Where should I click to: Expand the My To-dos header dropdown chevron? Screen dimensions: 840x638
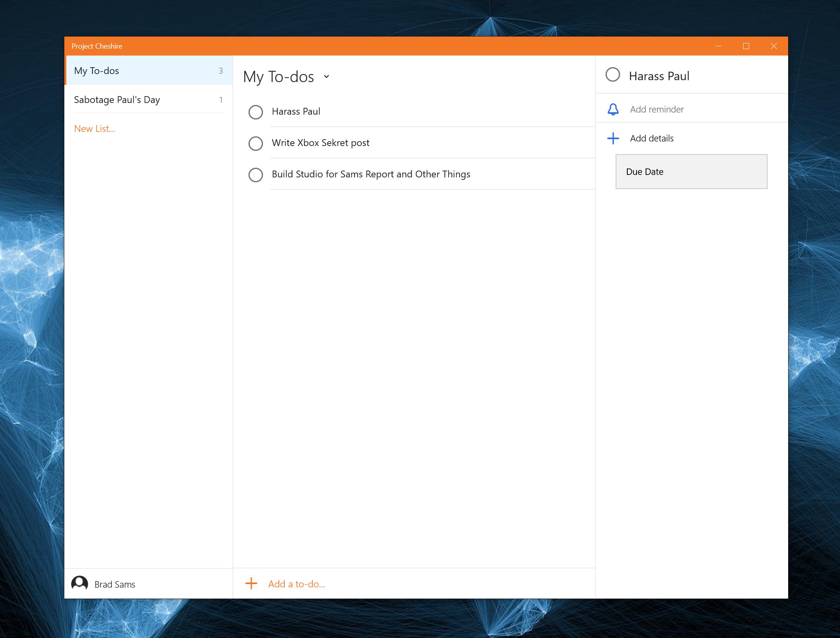click(327, 76)
